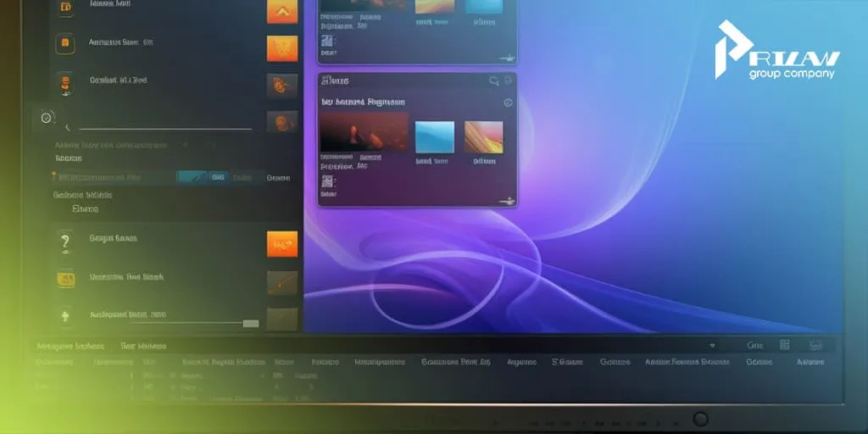Select the second tab in the bottom panel
Image resolution: width=868 pixels, height=434 pixels.
142,346
